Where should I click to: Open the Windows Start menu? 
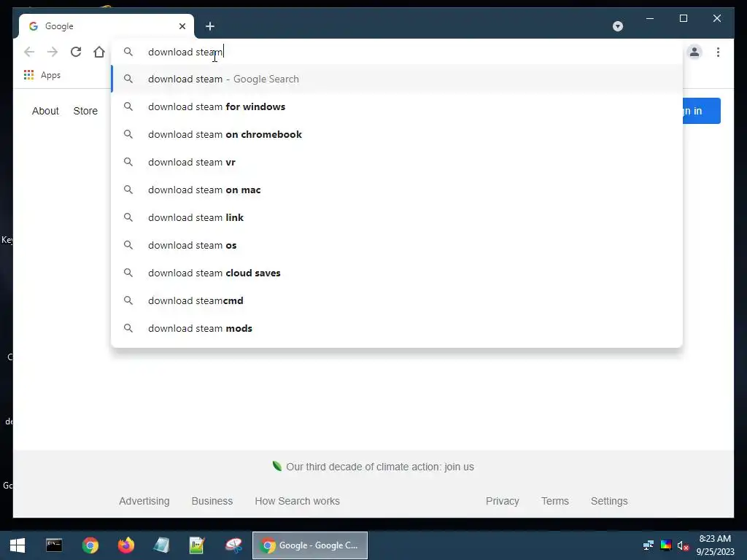18,545
